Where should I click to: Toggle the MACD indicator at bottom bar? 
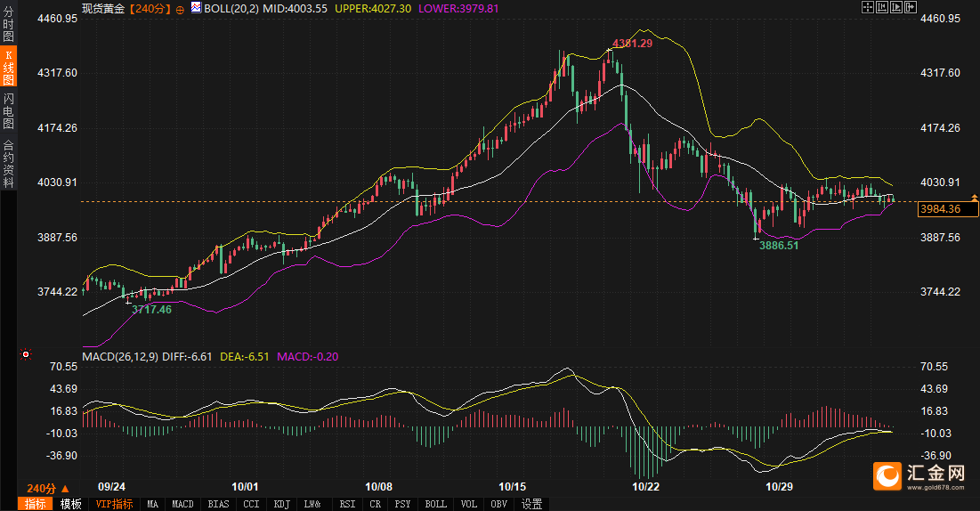click(182, 504)
